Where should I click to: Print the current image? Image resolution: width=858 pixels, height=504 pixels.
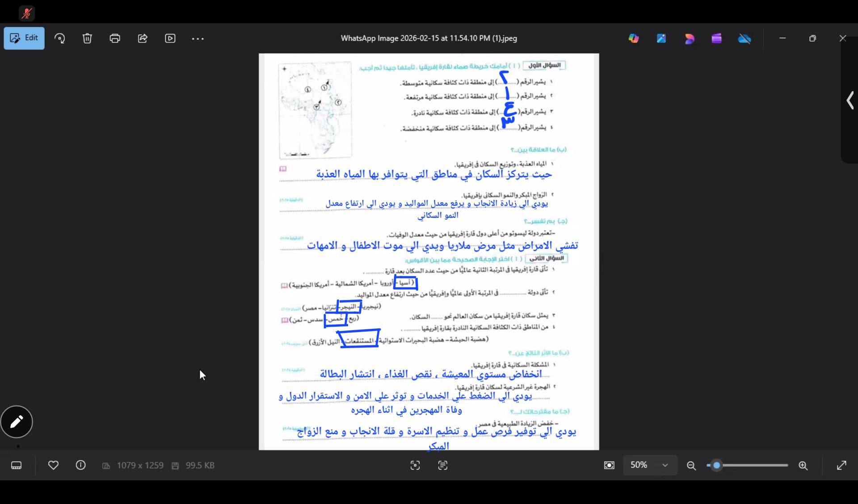coord(115,38)
